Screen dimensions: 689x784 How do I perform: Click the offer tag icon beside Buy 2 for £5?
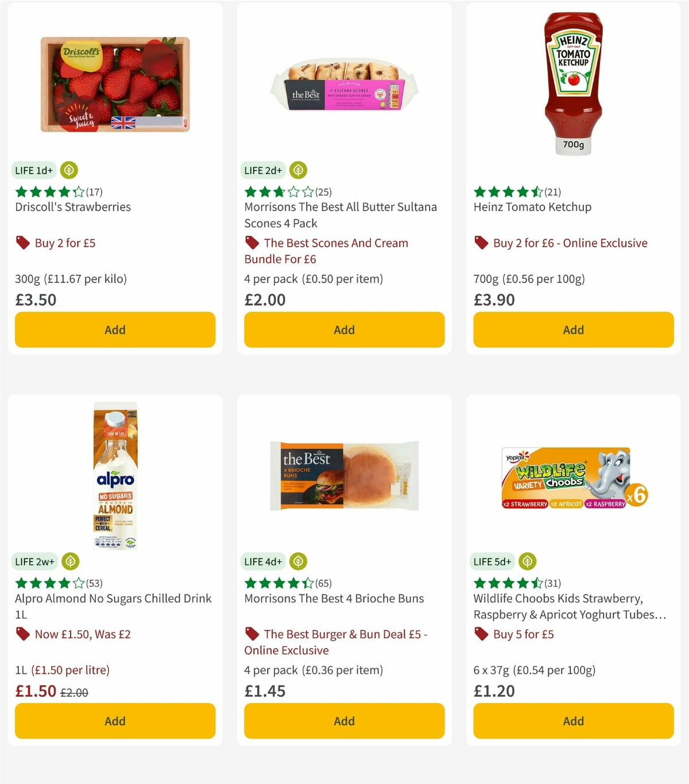22,243
